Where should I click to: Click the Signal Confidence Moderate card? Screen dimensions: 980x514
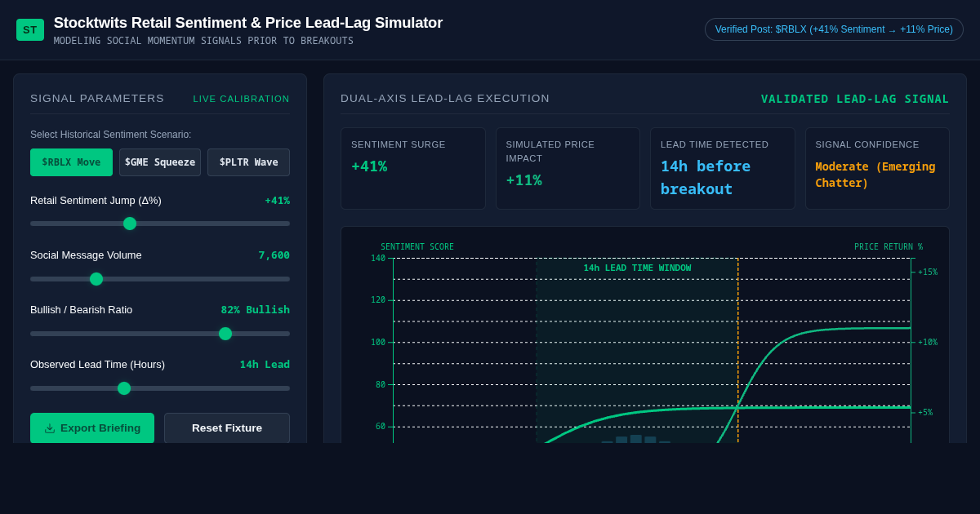click(877, 168)
